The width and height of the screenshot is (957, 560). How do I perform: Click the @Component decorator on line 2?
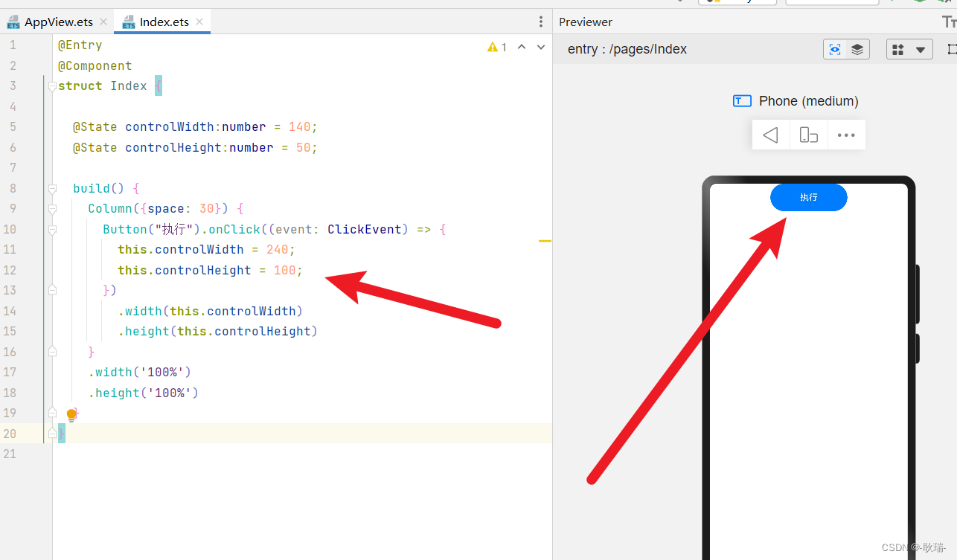tap(95, 66)
